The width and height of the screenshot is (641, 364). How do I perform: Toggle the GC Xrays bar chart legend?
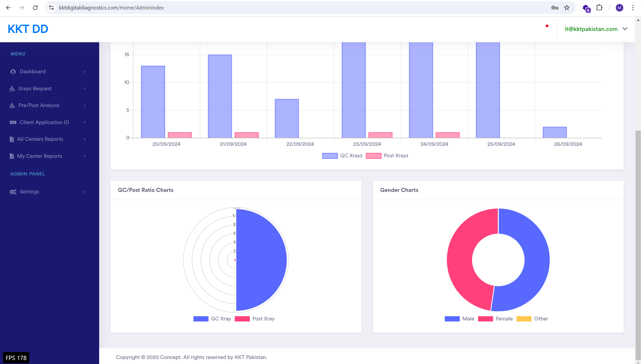[x=342, y=156]
